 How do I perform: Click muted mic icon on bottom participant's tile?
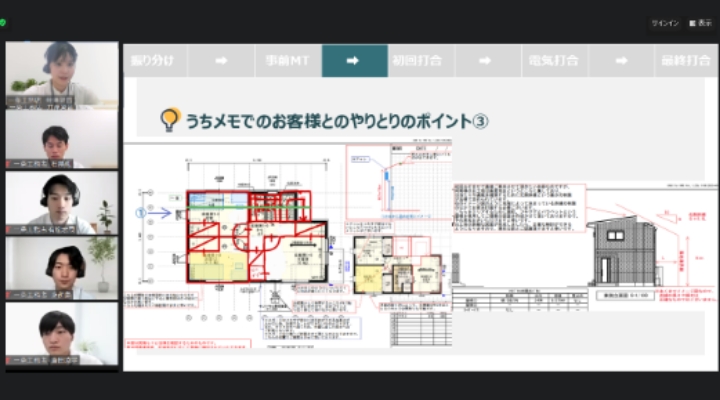pos(8,361)
